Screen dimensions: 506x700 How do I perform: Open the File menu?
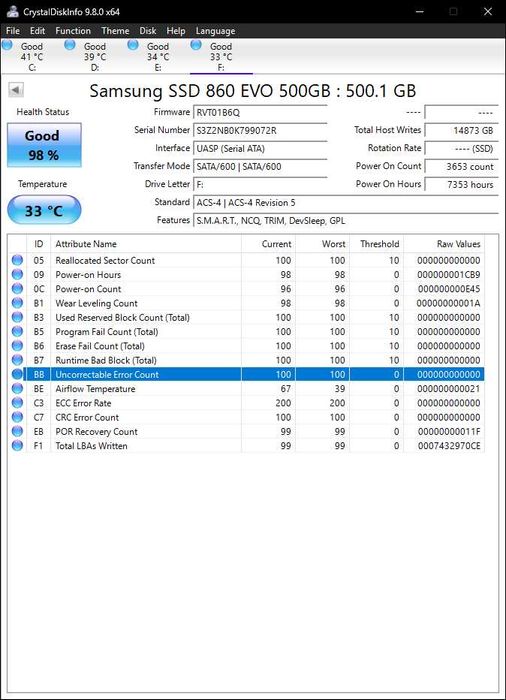click(13, 31)
